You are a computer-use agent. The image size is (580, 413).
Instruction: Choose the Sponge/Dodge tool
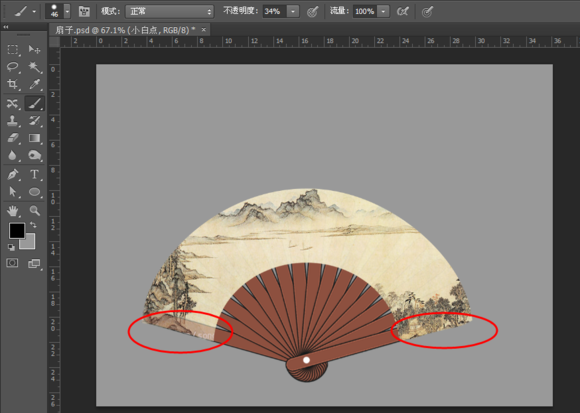pos(34,155)
